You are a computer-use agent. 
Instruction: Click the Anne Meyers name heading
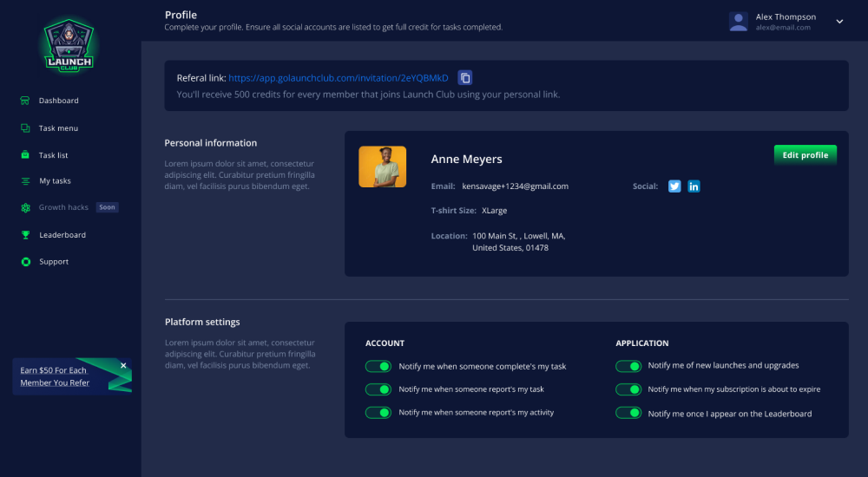pyautogui.click(x=467, y=160)
